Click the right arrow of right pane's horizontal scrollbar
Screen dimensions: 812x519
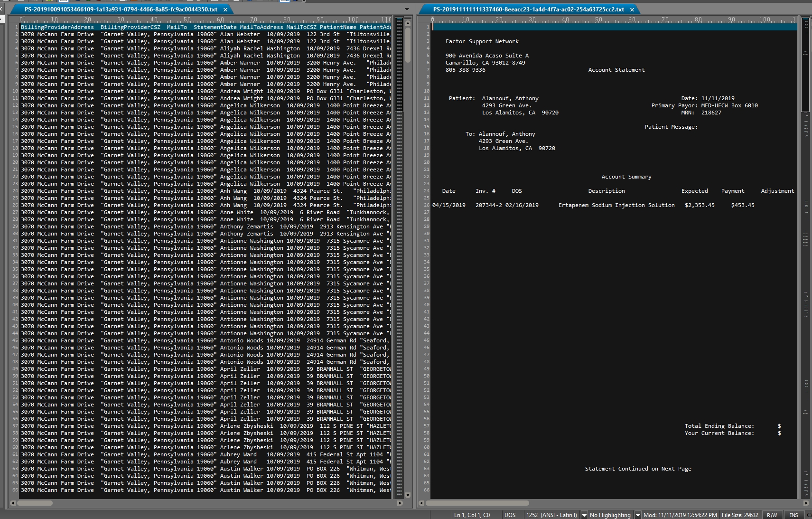pos(806,503)
